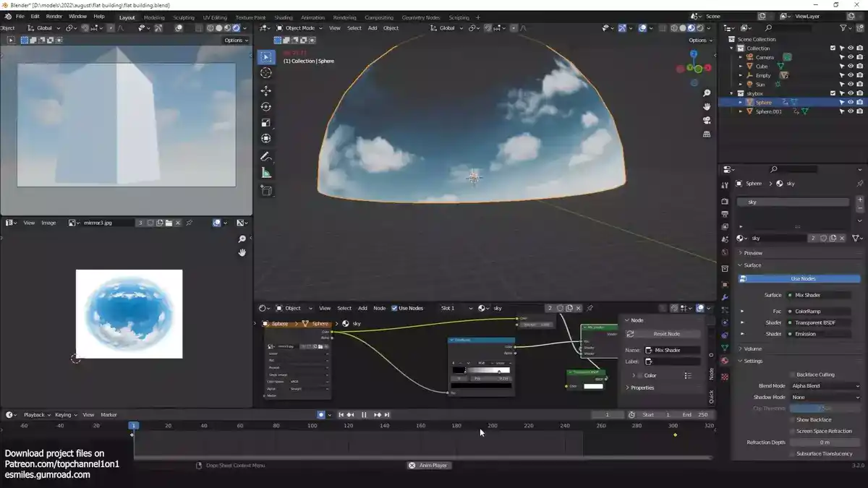Image resolution: width=868 pixels, height=488 pixels.
Task: Click the Use Nodes button in Surface panel
Action: (799, 278)
